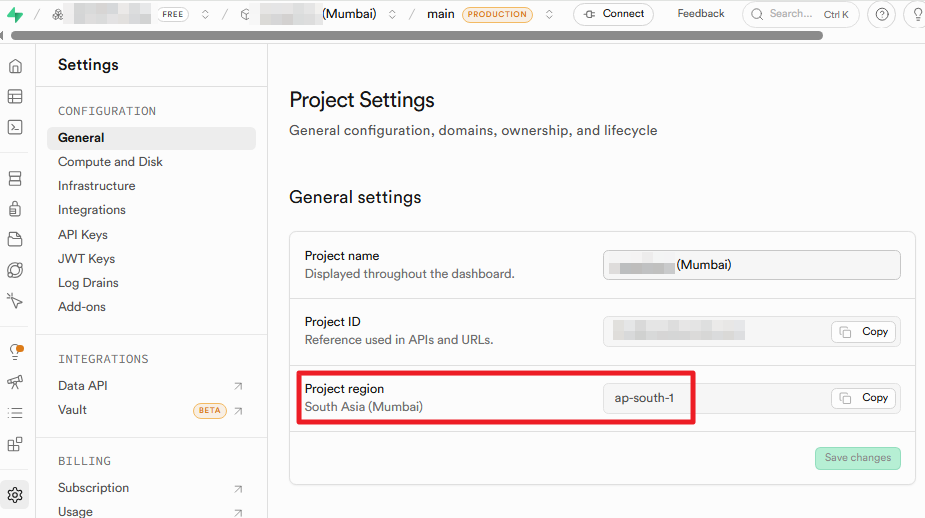Open the Authentication lock sidebar icon
925x518 pixels.
15,208
